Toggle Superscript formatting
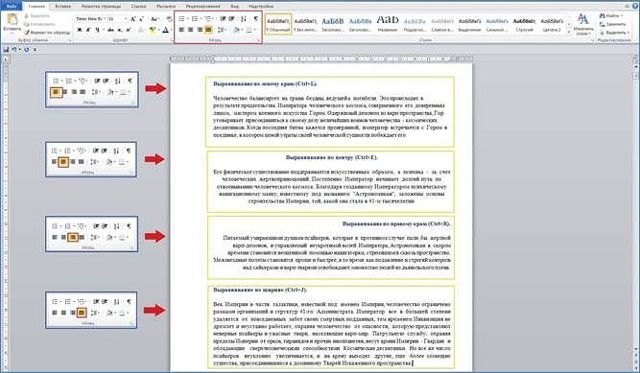This screenshot has width=640, height=373. pos(128,30)
